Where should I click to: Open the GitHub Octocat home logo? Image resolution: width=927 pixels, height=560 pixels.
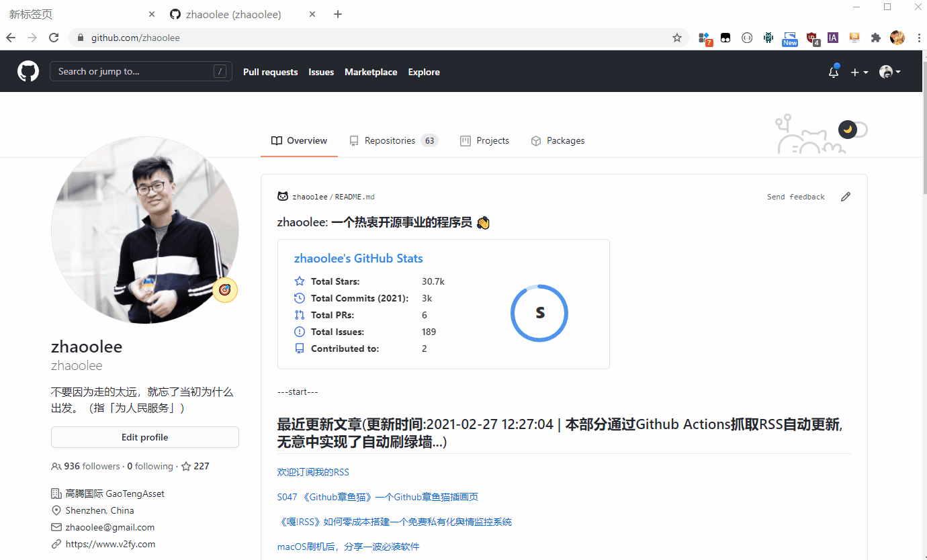28,71
